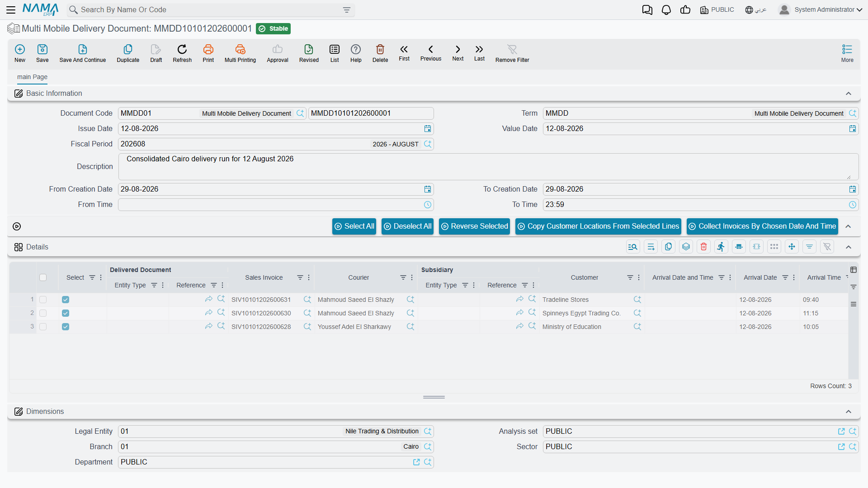868x488 pixels.
Task: Collapse the action buttons section
Action: [849, 226]
